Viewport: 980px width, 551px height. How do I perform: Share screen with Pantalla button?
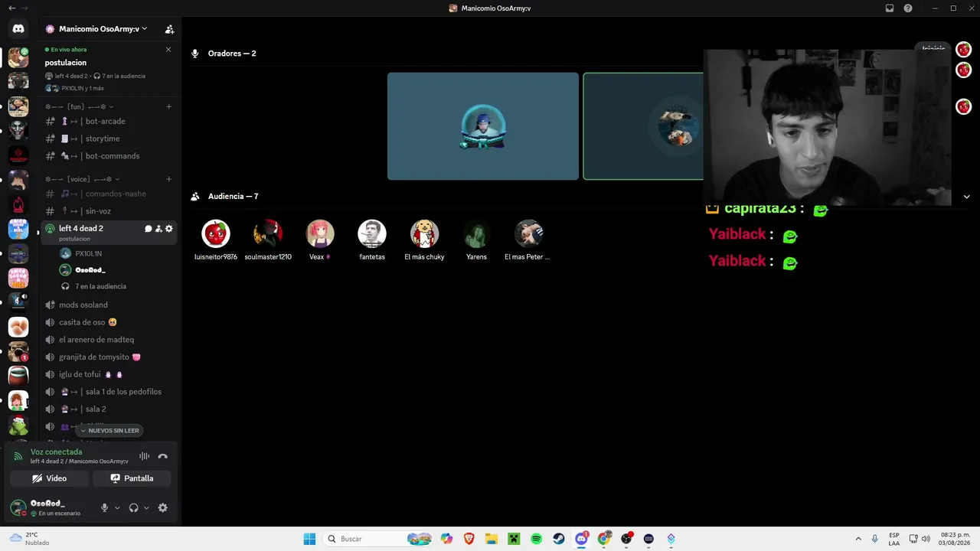click(132, 478)
